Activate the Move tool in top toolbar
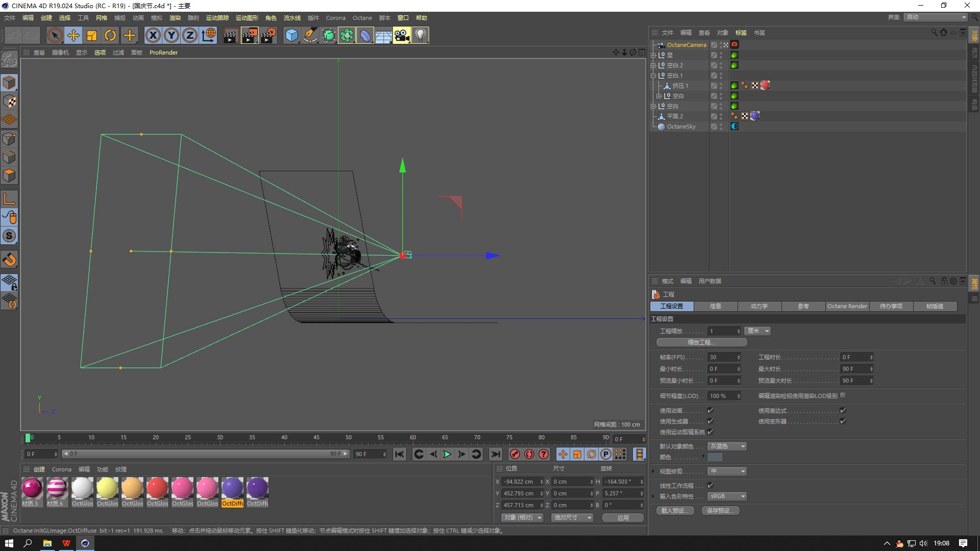This screenshot has width=980, height=551. (73, 35)
